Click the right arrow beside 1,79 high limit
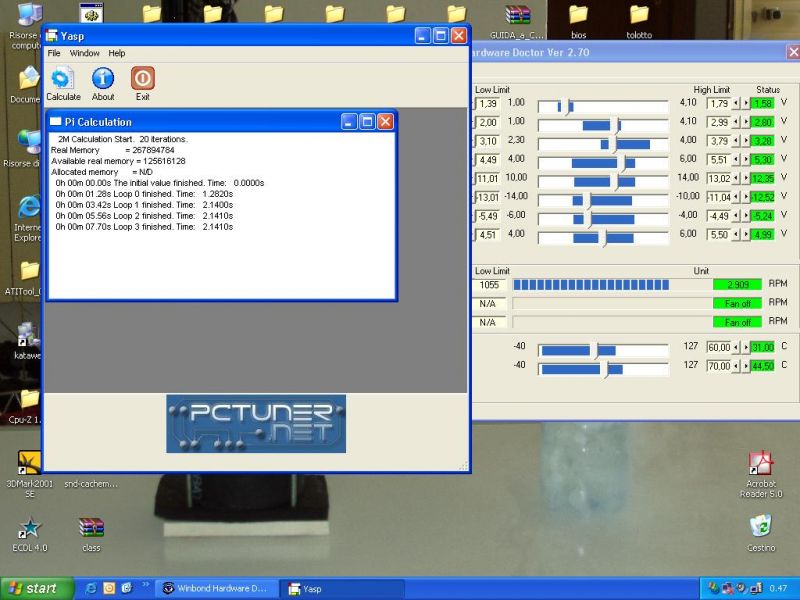Image resolution: width=800 pixels, height=600 pixels. (x=746, y=104)
